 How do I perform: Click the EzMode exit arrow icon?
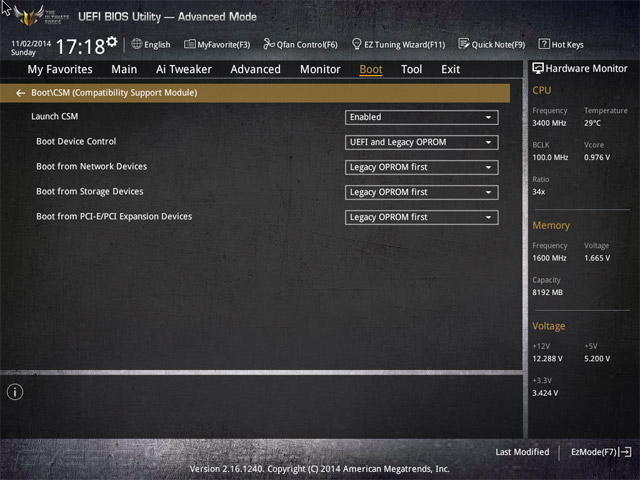coord(625,452)
